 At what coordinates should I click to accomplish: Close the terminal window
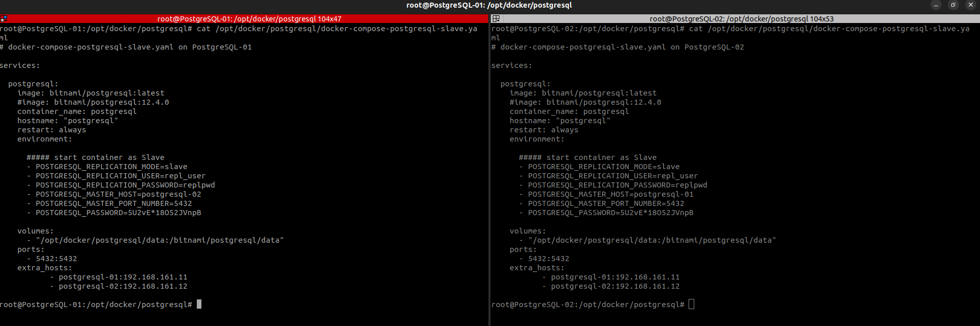pyautogui.click(x=971, y=5)
